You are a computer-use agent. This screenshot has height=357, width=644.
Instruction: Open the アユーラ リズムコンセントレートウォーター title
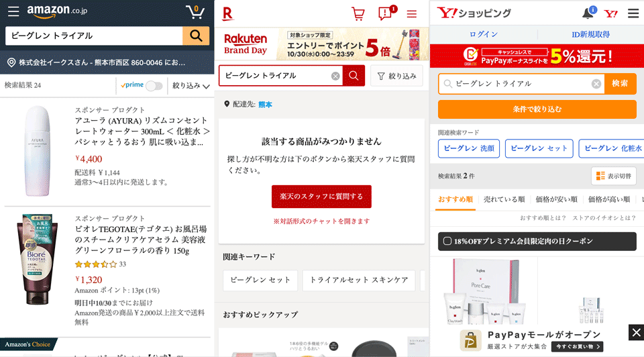click(142, 131)
